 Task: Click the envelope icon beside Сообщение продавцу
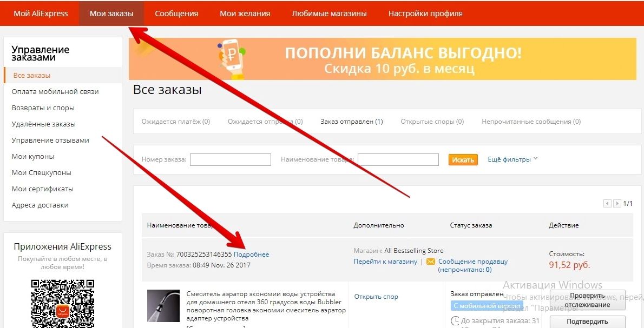coord(430,262)
